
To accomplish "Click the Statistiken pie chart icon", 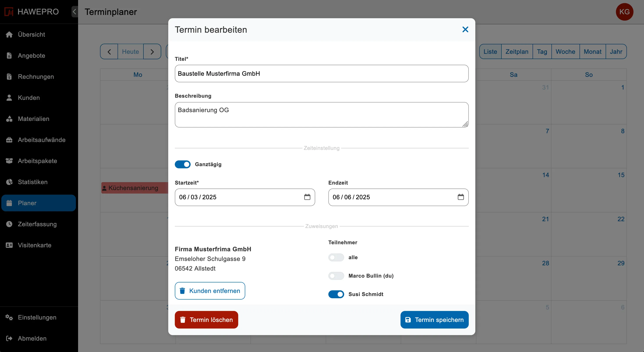I will pos(9,182).
